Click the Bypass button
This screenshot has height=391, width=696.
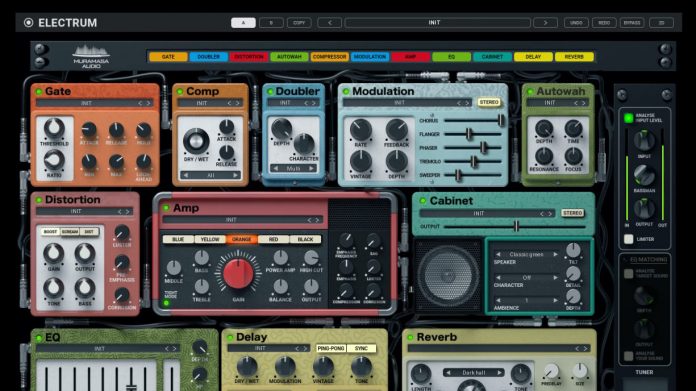pos(632,23)
